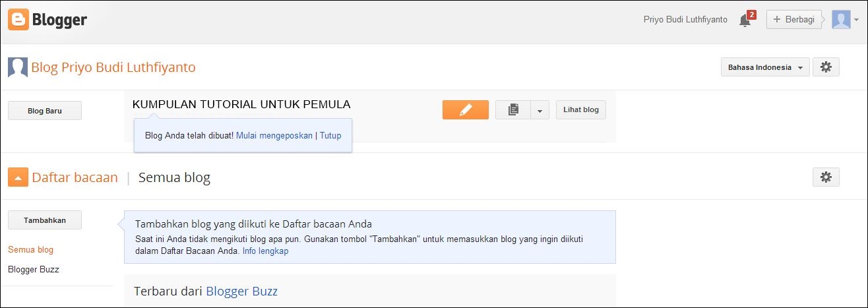The width and height of the screenshot is (868, 308).
Task: Open KUMPULAN TUTORIAL UNTUK PEMULA blog title
Action: tap(241, 104)
